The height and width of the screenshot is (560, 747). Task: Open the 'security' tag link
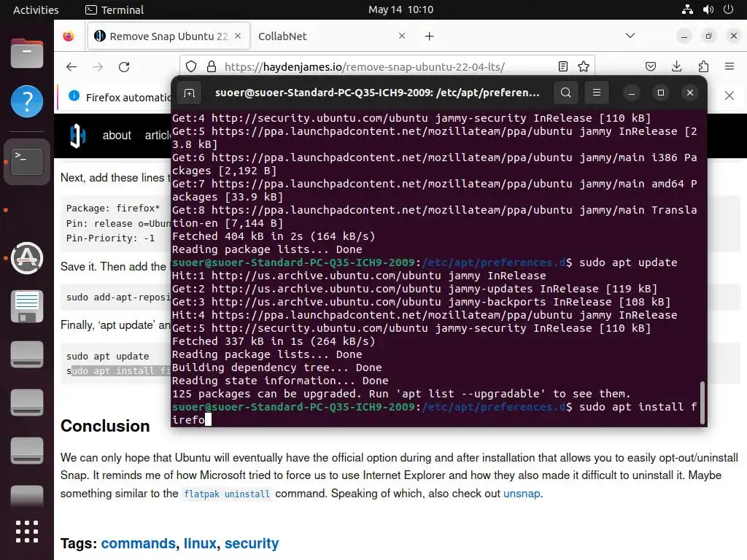252,543
